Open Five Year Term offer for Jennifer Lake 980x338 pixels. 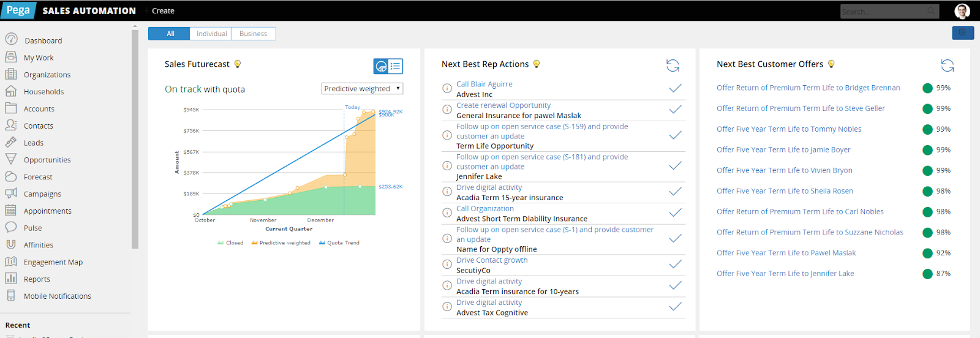point(785,274)
